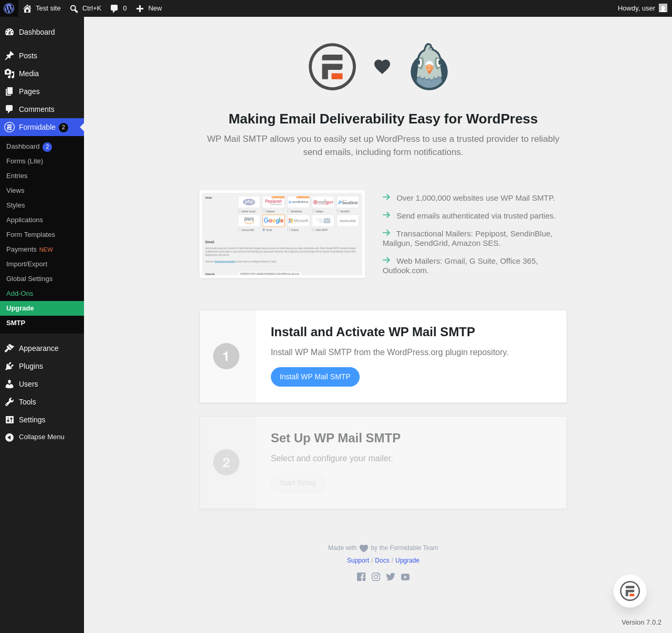
Task: Click the Media library icon
Action: pyautogui.click(x=9, y=74)
